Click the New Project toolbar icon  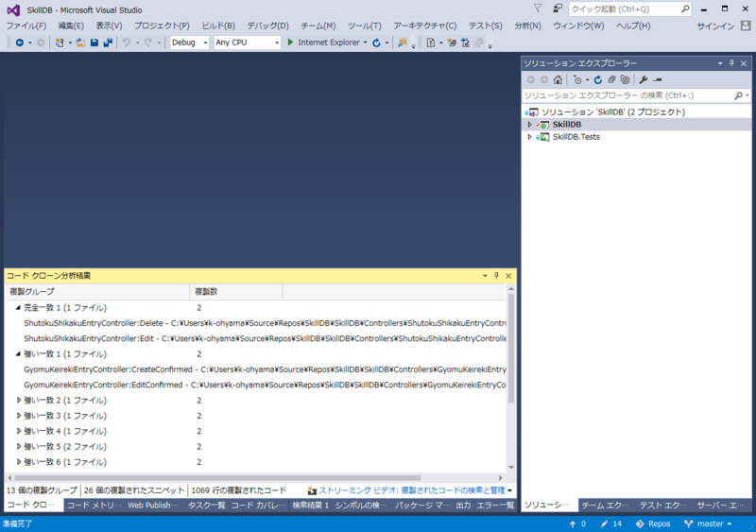60,43
